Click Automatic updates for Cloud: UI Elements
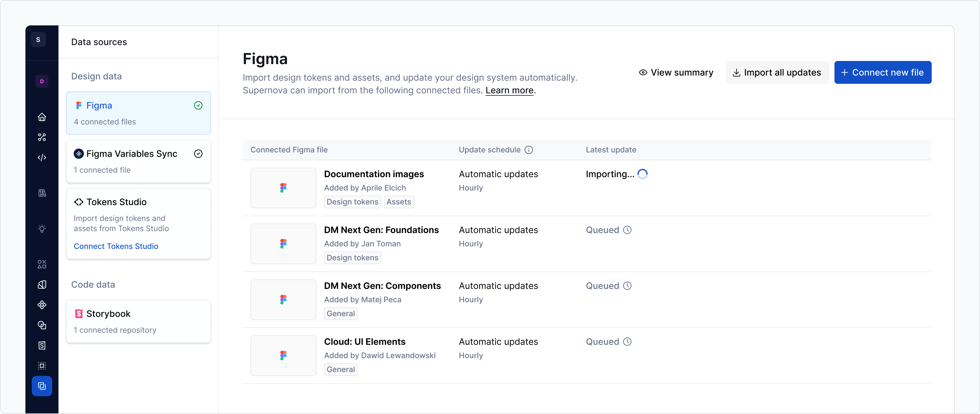The height and width of the screenshot is (414, 980). [x=498, y=342]
